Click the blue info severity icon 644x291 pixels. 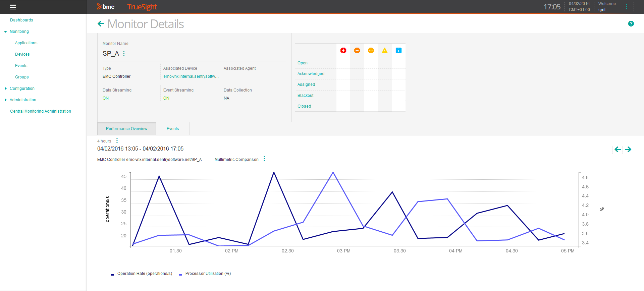pos(398,51)
